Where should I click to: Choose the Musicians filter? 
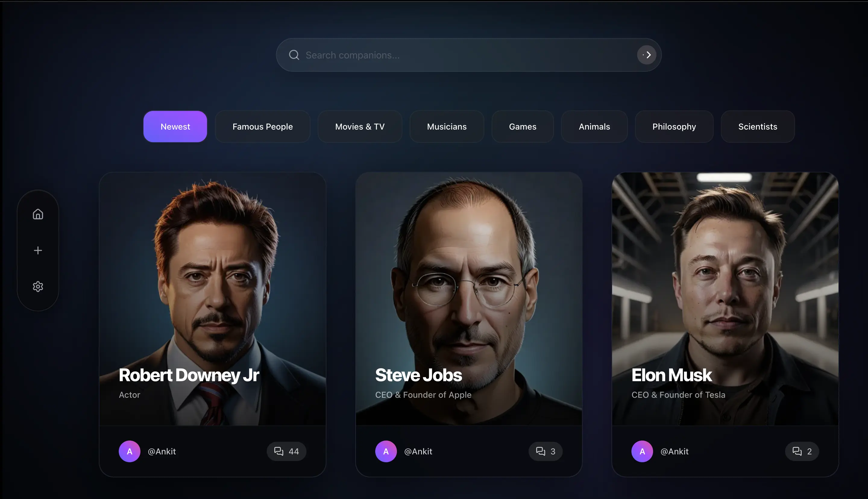(x=447, y=127)
